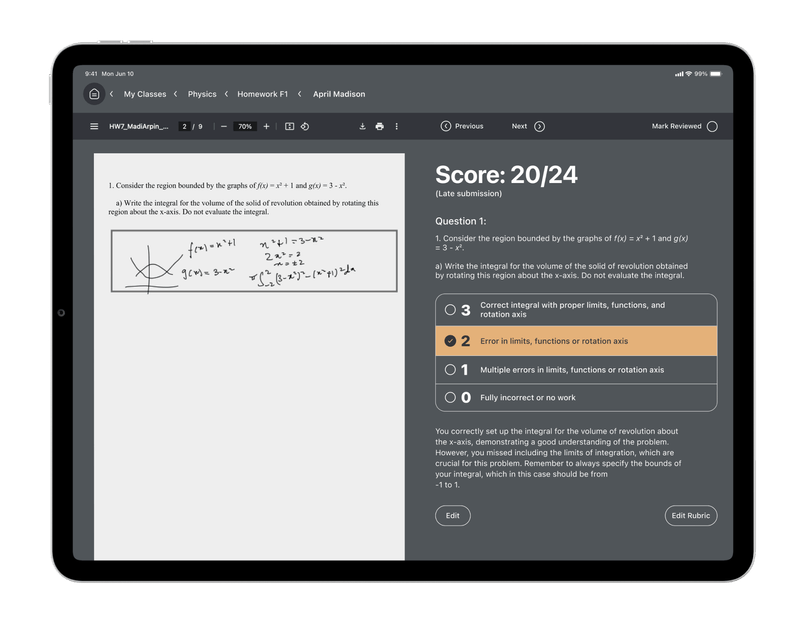The width and height of the screenshot is (800, 633).
Task: Tap the home icon in top bar
Action: tap(94, 94)
